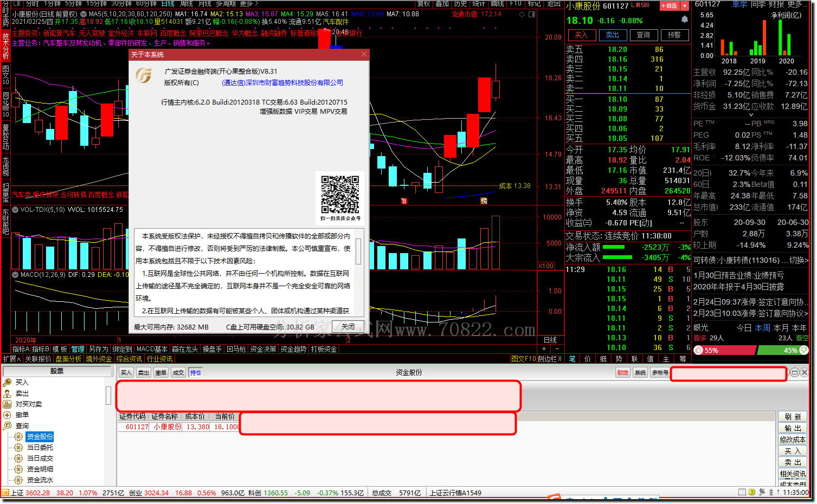The width and height of the screenshot is (817, 504).
Task: Click the 刷新 button
Action: point(793,417)
